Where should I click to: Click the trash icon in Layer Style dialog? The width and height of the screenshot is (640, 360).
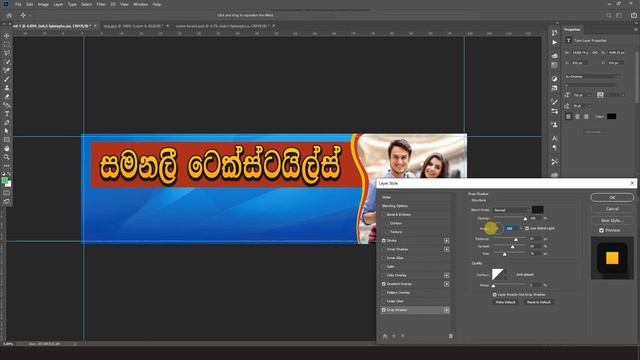(x=451, y=336)
